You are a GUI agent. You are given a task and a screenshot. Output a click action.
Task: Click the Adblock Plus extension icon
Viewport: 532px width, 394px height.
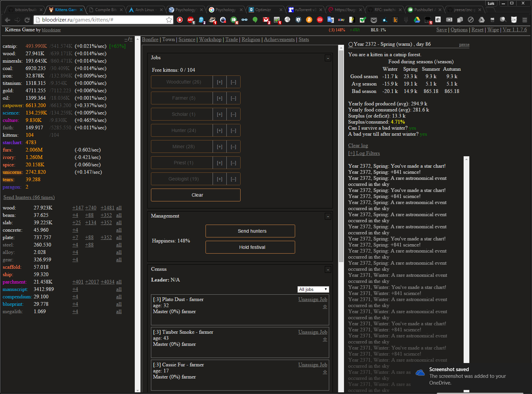[x=191, y=20]
